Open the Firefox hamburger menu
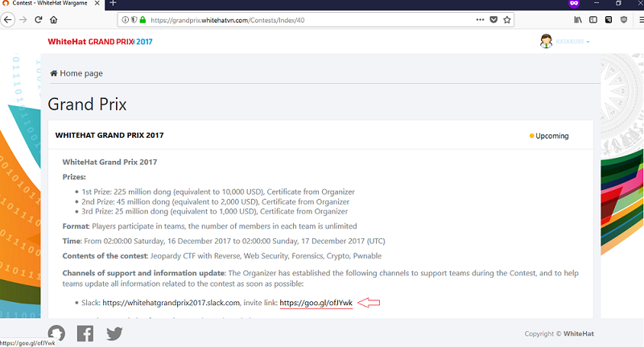The width and height of the screenshot is (644, 347). [x=633, y=19]
